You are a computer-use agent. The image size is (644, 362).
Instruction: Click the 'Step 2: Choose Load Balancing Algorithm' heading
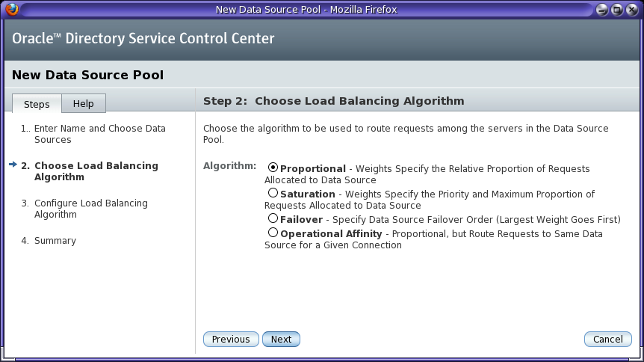(x=333, y=101)
